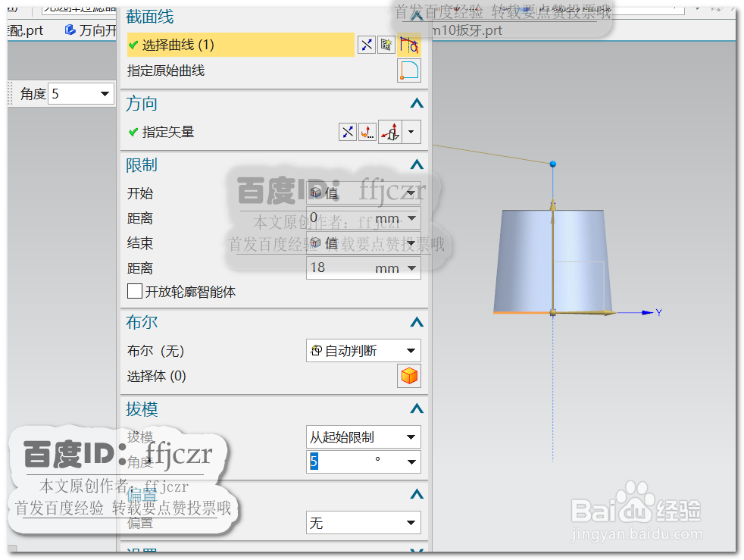Collapse the 拔模 section

click(x=417, y=408)
